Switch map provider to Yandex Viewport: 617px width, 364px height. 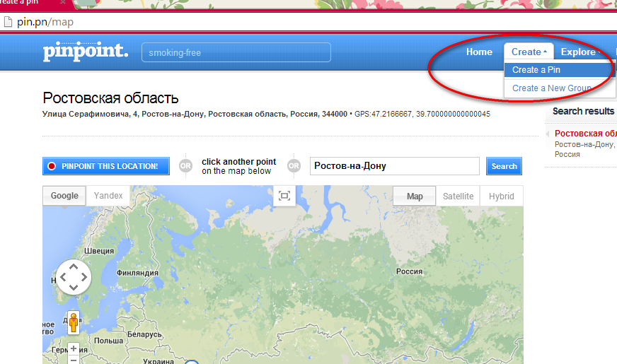click(x=108, y=195)
